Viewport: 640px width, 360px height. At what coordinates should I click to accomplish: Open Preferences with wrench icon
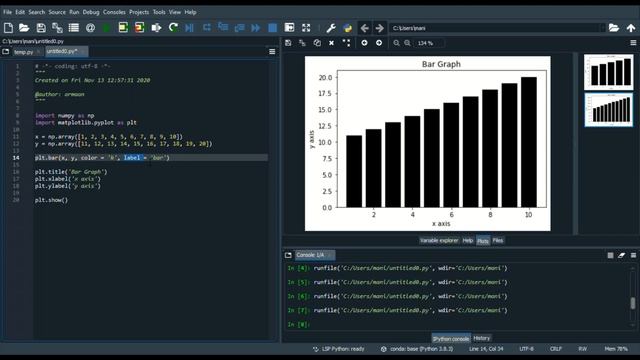[x=331, y=28]
